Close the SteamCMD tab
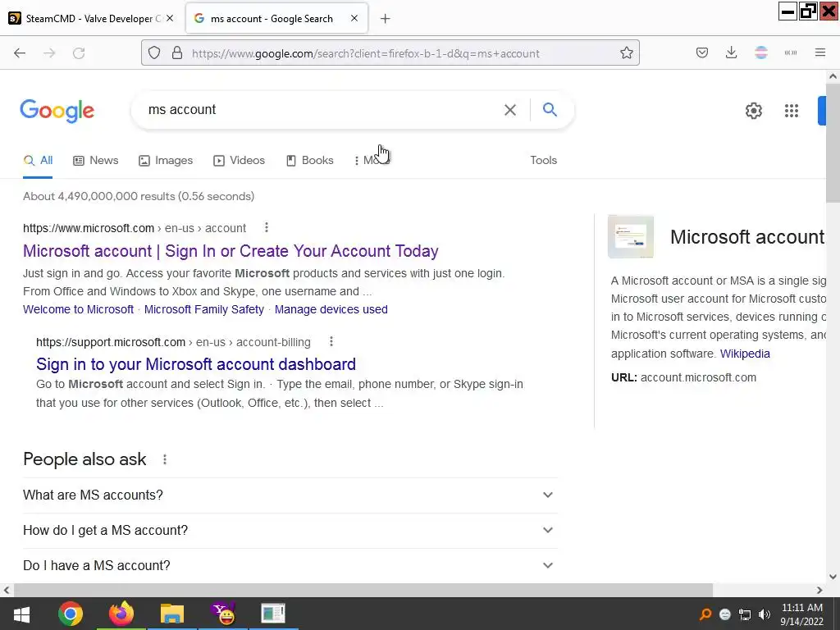 [x=170, y=18]
